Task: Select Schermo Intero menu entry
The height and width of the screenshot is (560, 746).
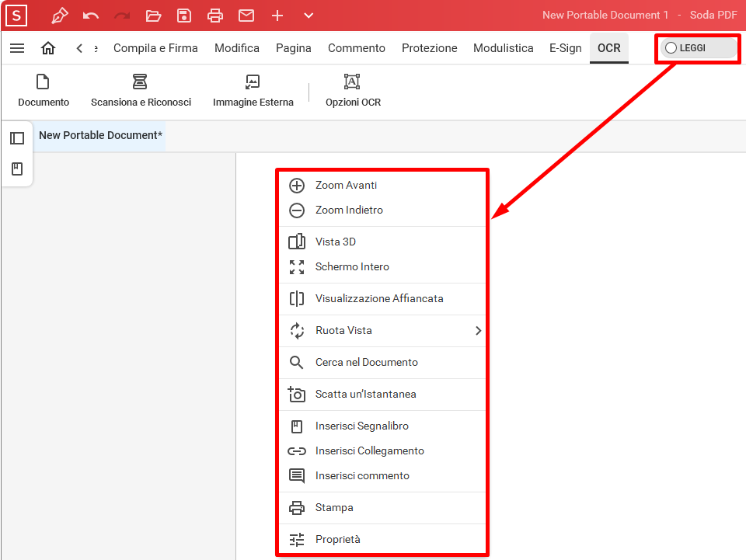Action: pyautogui.click(x=382, y=266)
